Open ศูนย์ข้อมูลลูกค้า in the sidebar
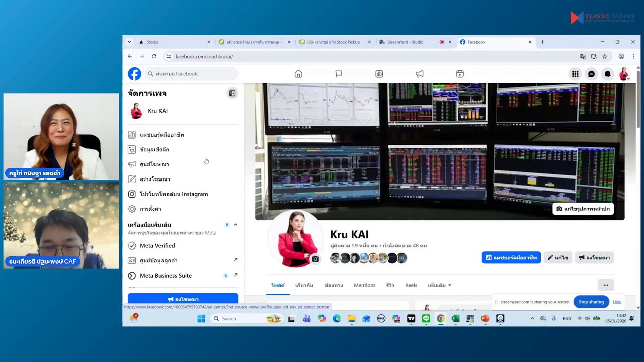Image resolution: width=644 pixels, height=362 pixels. click(183, 260)
